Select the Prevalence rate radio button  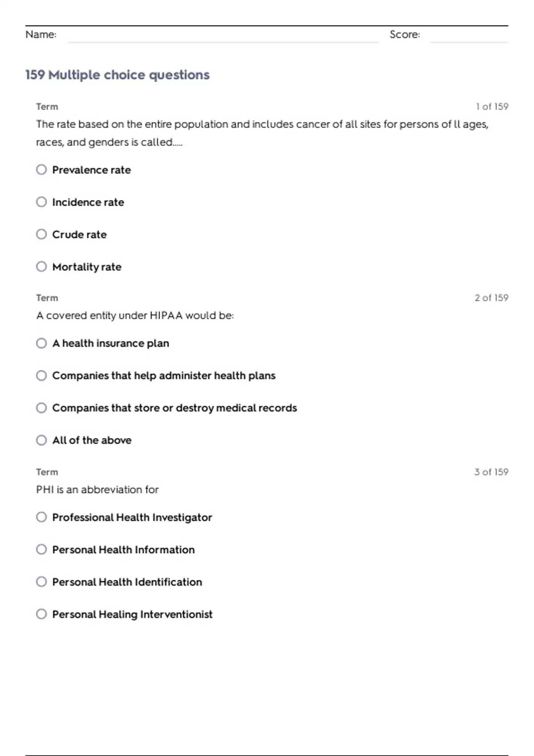tap(41, 170)
